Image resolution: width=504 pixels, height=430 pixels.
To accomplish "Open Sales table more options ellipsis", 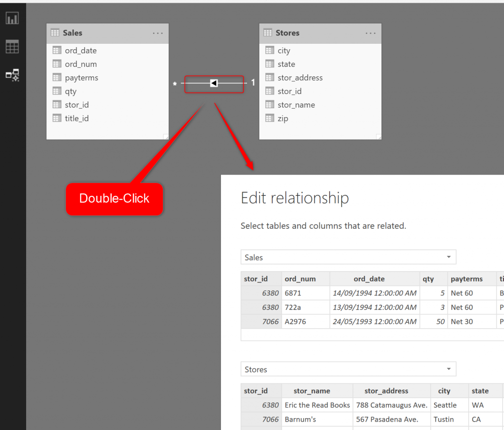I will [157, 33].
